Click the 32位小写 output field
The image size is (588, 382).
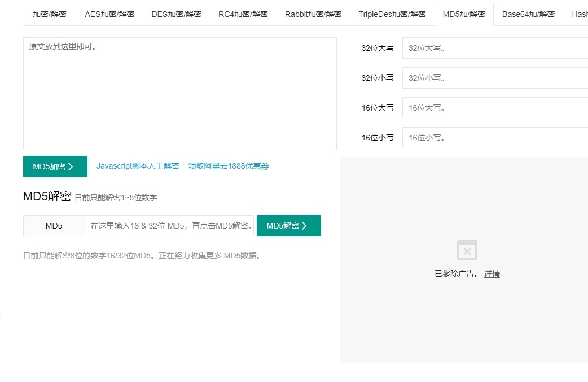[495, 78]
